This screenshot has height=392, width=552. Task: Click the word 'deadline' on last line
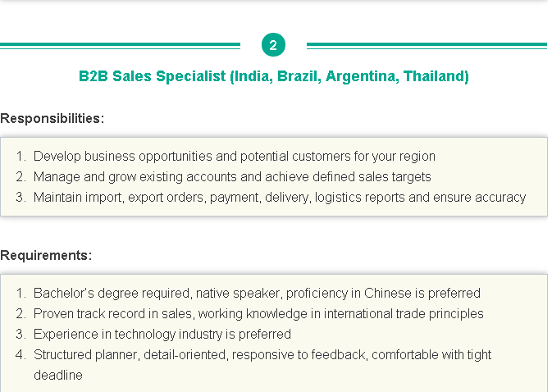[58, 375]
